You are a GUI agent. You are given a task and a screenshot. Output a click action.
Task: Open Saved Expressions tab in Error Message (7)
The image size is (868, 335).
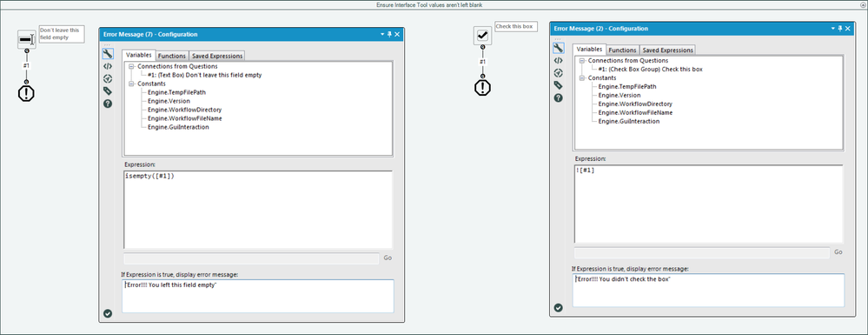tap(217, 56)
